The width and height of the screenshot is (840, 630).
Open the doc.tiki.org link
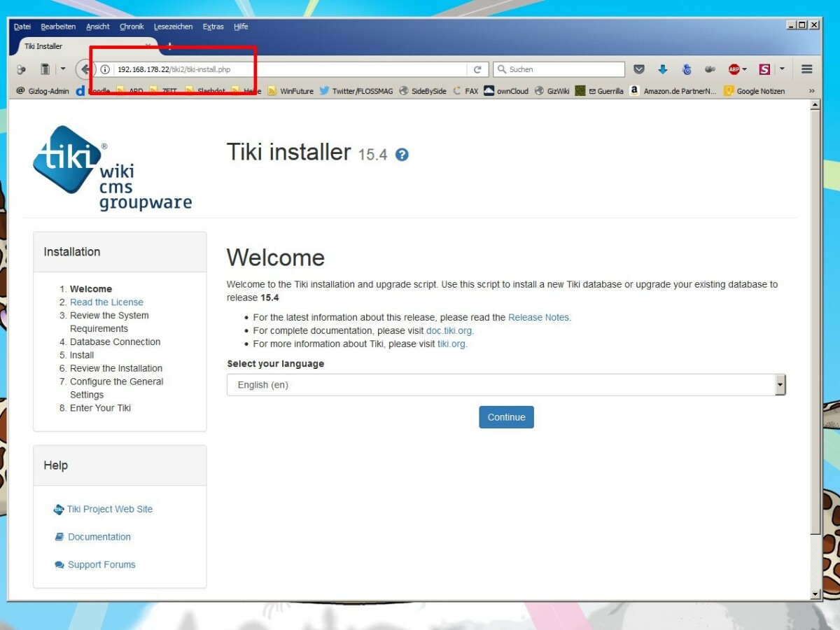(x=449, y=330)
